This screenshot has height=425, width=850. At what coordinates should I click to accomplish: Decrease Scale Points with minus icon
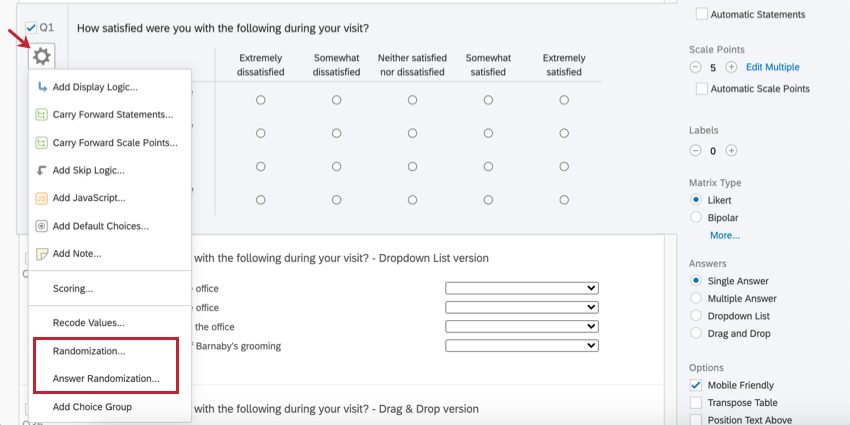pyautogui.click(x=696, y=67)
